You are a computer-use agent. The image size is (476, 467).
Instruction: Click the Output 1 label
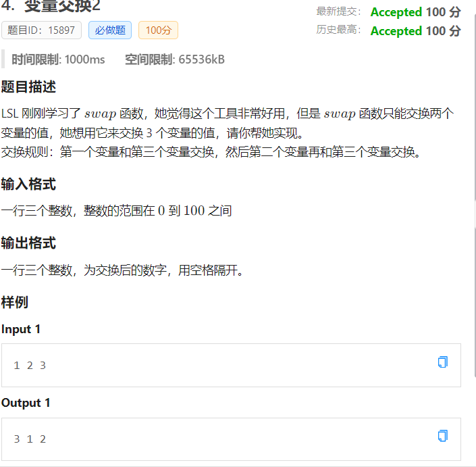[x=26, y=403]
